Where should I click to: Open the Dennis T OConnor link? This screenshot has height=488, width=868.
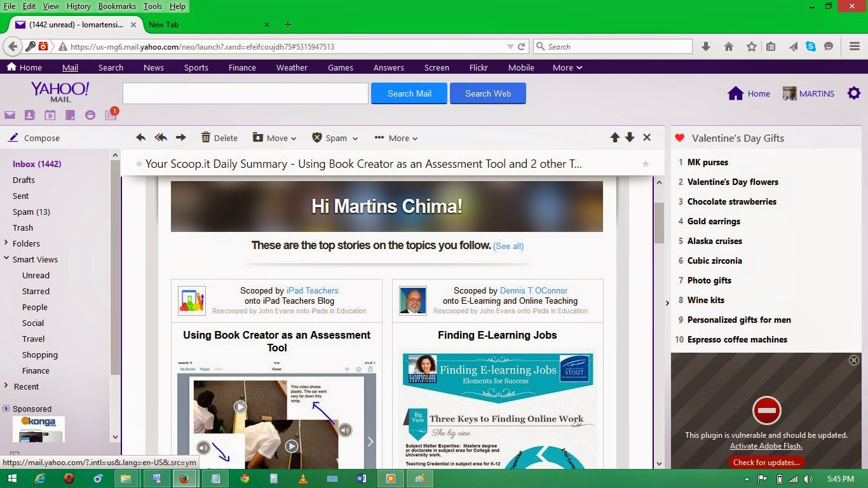coord(534,290)
